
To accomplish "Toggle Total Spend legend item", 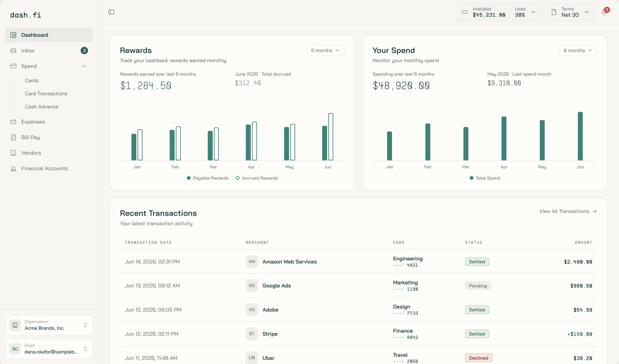I will click(x=485, y=178).
